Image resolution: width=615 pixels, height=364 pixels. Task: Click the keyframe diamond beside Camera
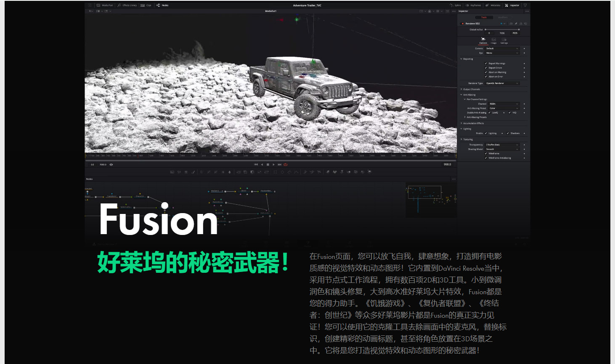(x=524, y=48)
